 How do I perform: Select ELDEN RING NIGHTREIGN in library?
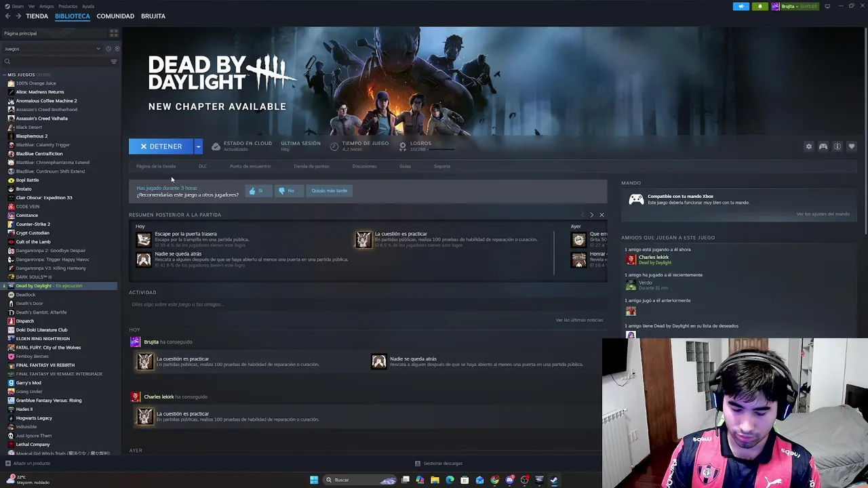[x=43, y=339]
